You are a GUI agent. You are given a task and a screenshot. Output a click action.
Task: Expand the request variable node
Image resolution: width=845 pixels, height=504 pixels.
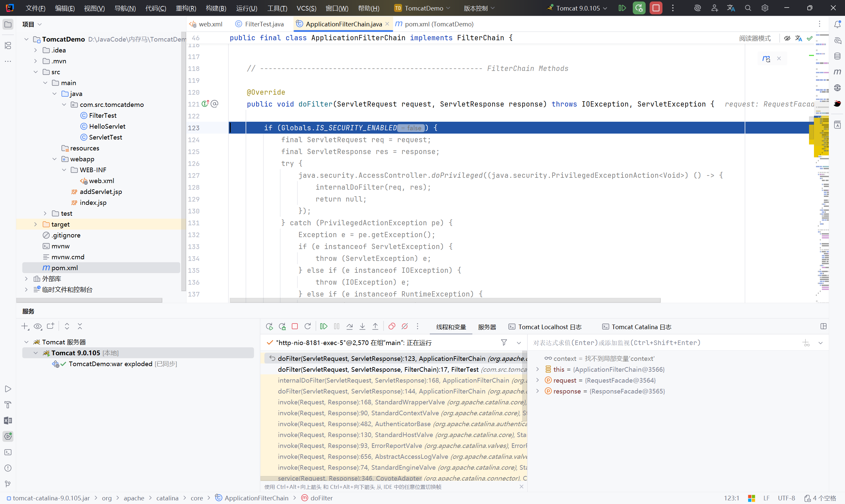537,380
